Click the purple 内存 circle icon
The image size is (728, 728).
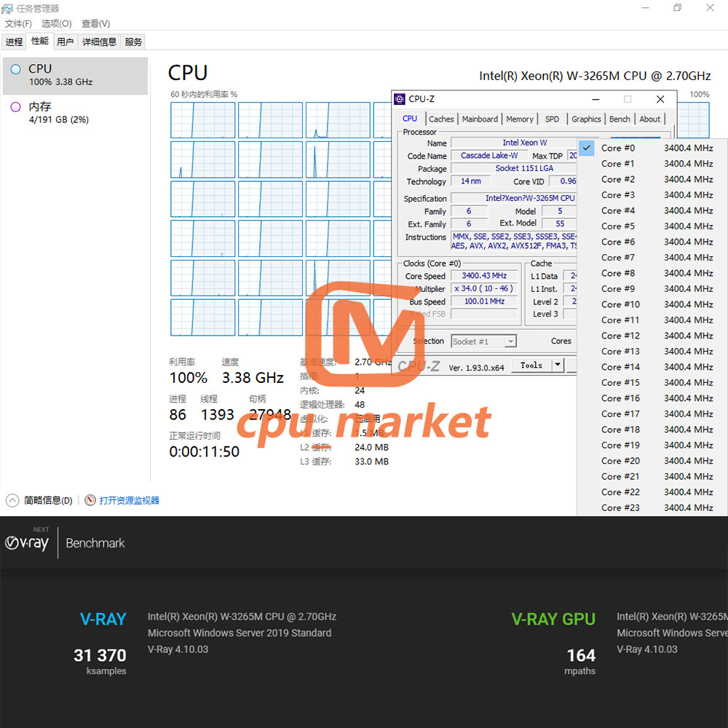pyautogui.click(x=16, y=107)
